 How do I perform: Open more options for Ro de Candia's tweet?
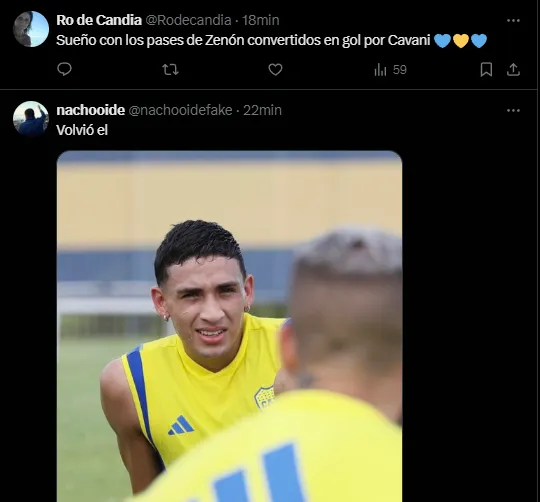[513, 21]
